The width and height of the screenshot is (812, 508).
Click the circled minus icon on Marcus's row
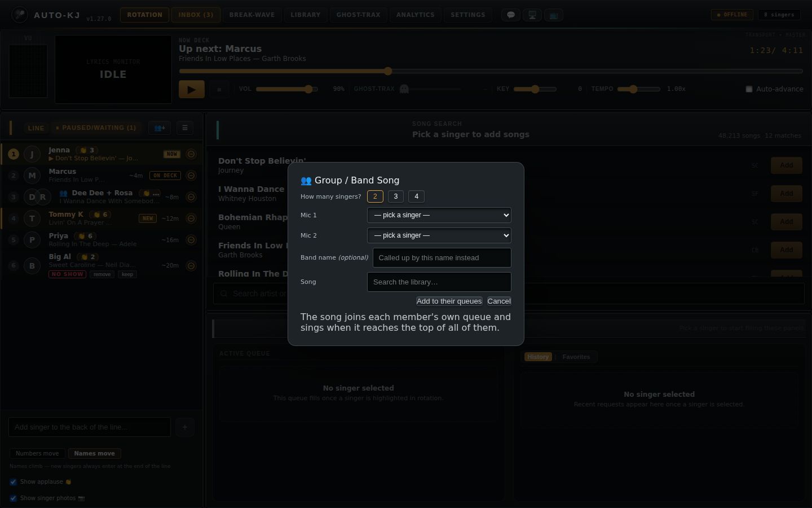pyautogui.click(x=191, y=176)
